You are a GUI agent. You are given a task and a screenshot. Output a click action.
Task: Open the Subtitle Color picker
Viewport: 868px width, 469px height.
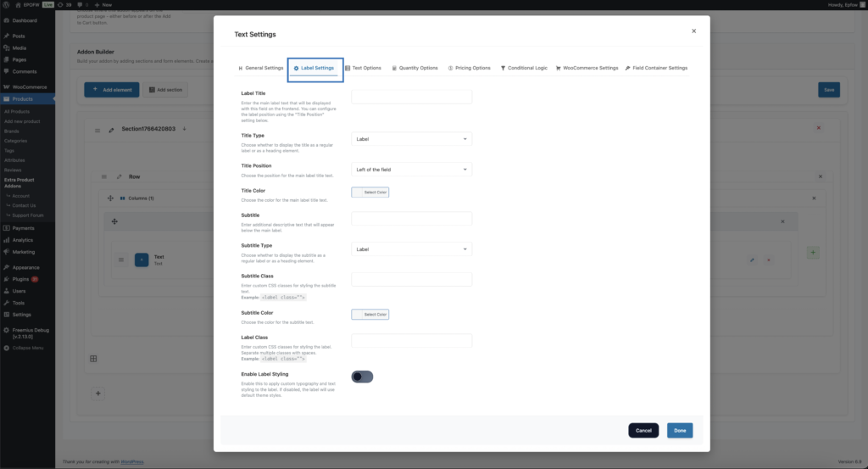pyautogui.click(x=370, y=315)
